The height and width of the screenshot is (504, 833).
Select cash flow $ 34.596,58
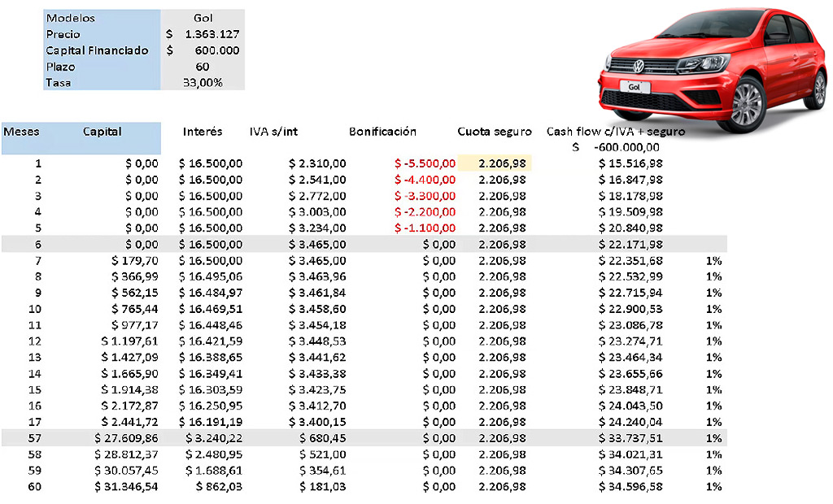coord(630,486)
